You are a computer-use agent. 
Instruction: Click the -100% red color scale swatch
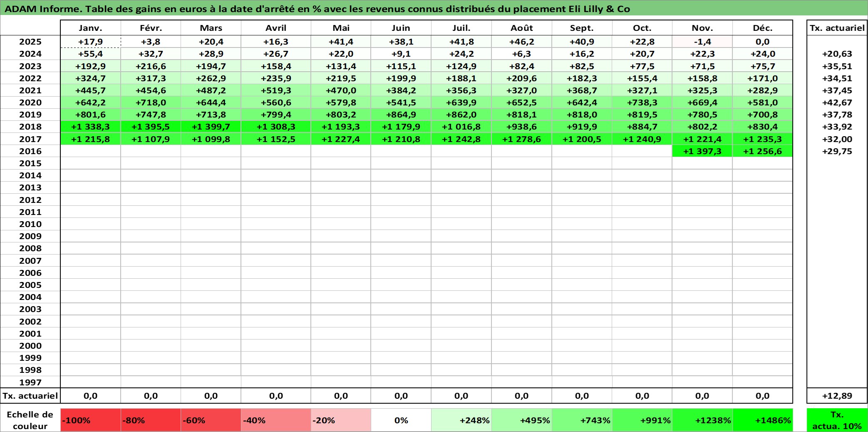point(91,420)
